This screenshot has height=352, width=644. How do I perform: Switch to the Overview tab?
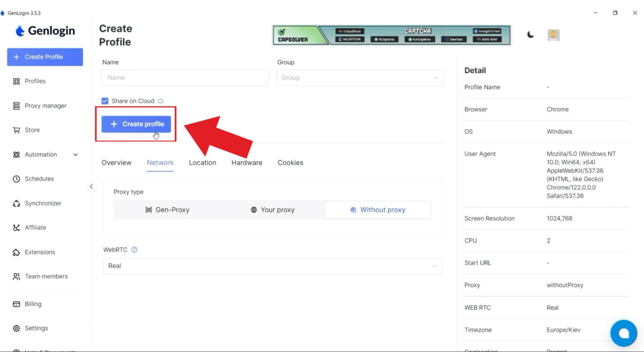116,163
